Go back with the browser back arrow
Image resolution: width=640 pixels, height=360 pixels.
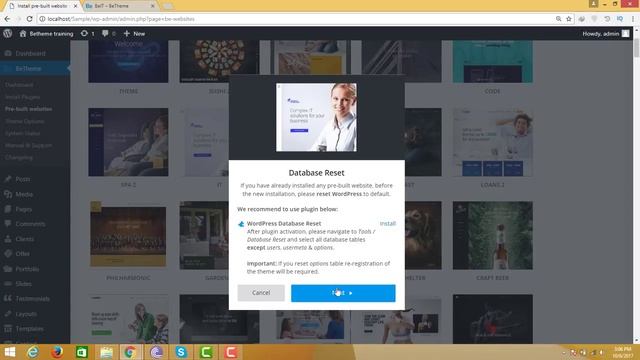click(x=7, y=19)
